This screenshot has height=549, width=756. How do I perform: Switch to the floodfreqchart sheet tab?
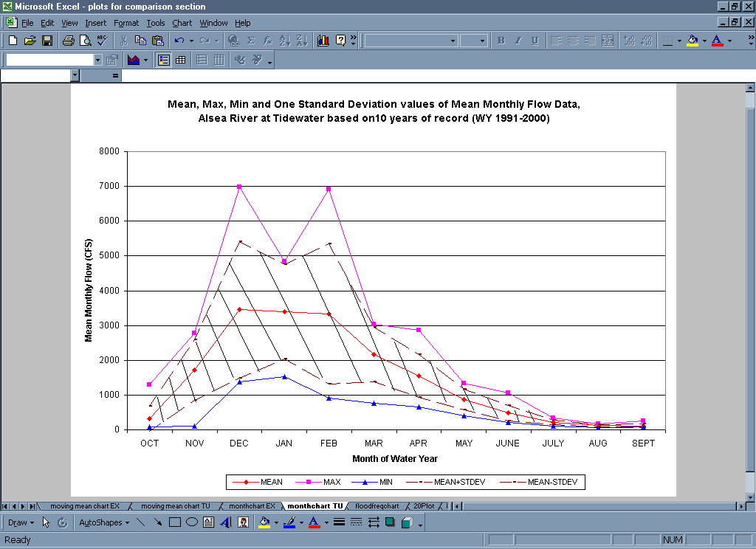[x=377, y=506]
